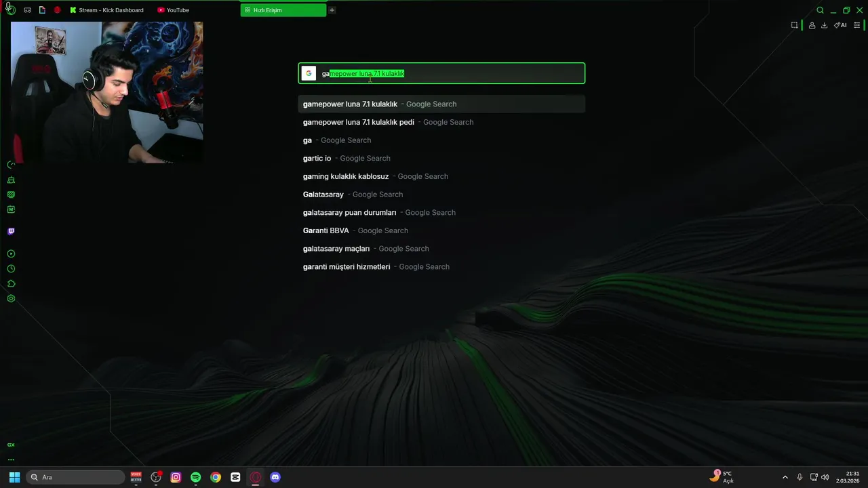Switch to the YouTube tab
Screen dimensions: 868x488
174,10
